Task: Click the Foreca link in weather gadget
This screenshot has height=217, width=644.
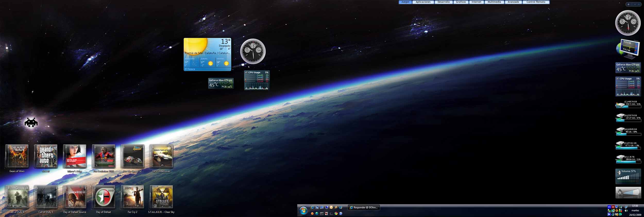Action: tap(190, 69)
